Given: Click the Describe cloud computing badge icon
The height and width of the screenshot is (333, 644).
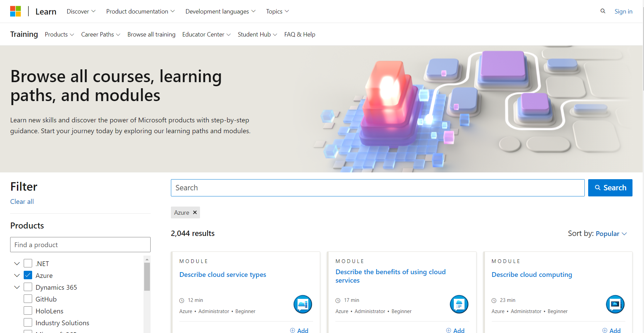Looking at the screenshot, I should click(x=615, y=304).
